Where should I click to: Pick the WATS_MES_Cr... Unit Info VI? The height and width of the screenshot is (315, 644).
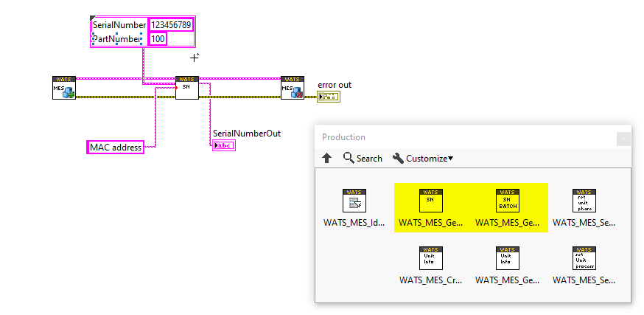point(431,258)
